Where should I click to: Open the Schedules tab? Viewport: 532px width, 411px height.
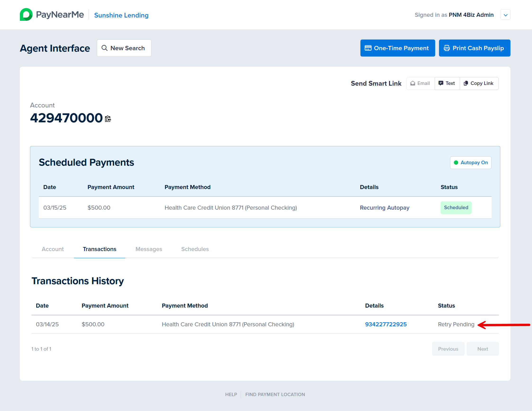pyautogui.click(x=195, y=249)
